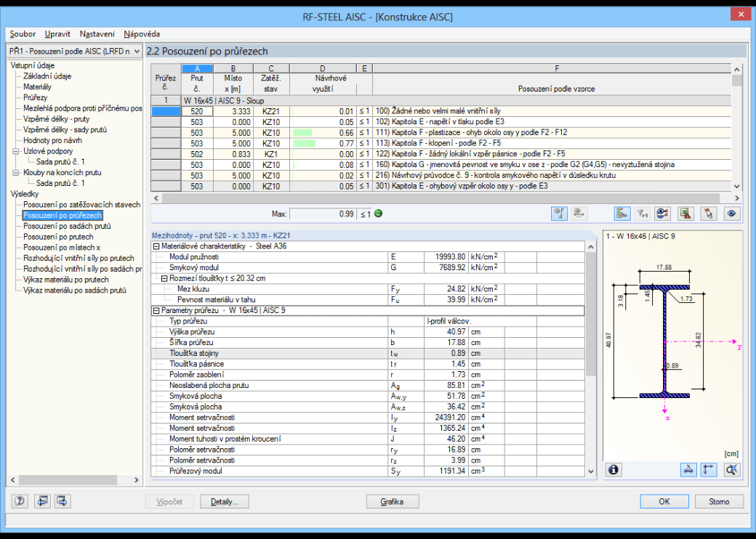Toggle cross-section dimensions display
Viewport: 756px width, 539px height.
tap(688, 470)
